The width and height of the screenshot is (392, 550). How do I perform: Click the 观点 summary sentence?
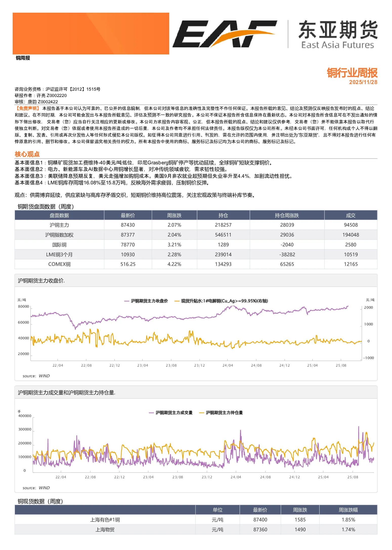pyautogui.click(x=135, y=195)
